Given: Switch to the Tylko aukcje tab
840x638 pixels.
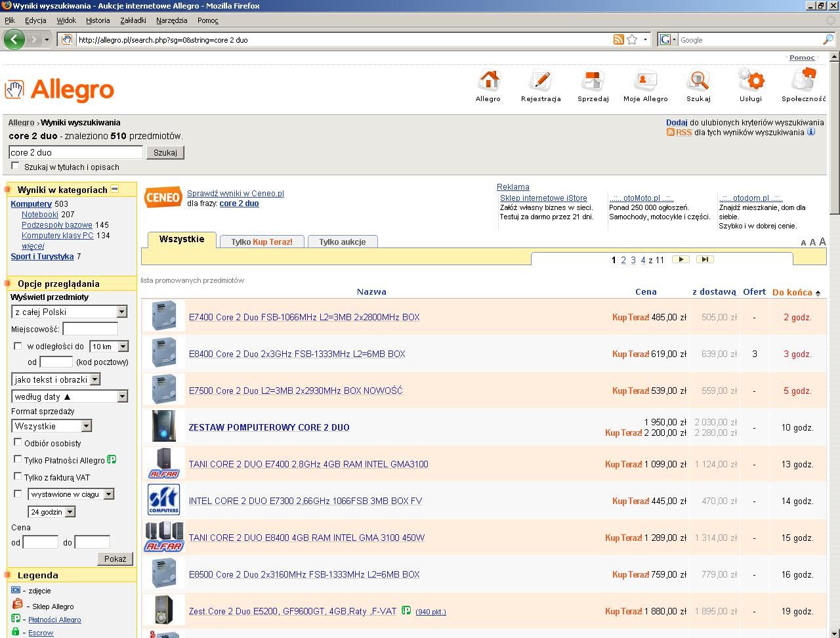Looking at the screenshot, I should tap(343, 242).
